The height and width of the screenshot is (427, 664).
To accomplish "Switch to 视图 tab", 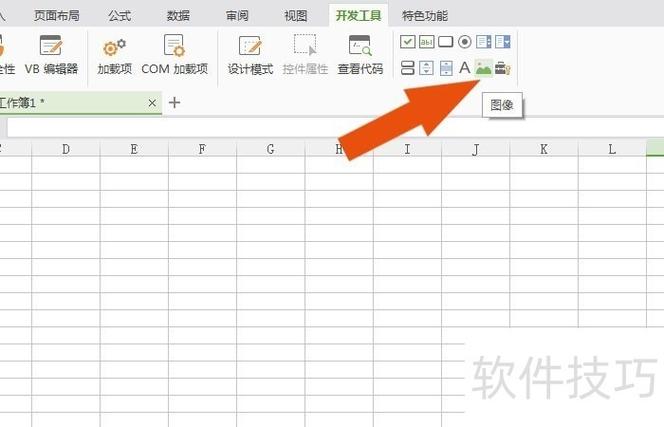I will (296, 16).
